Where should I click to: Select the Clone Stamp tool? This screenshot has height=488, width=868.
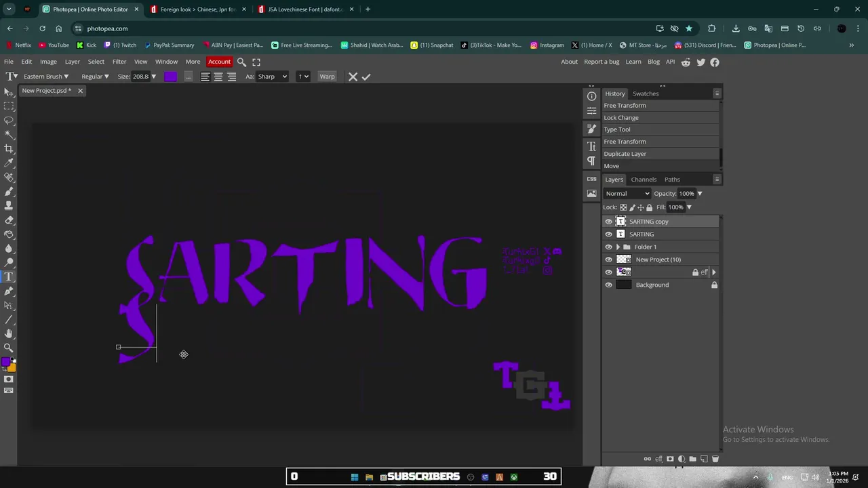click(x=9, y=206)
